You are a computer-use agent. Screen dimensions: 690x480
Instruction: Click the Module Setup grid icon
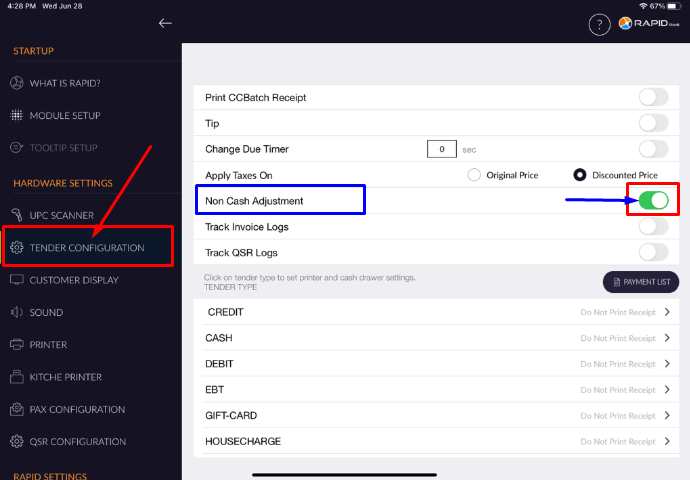coord(16,115)
